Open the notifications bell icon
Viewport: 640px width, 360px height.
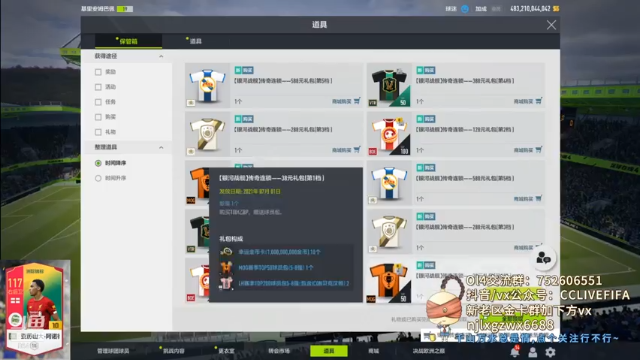[x=515, y=351]
